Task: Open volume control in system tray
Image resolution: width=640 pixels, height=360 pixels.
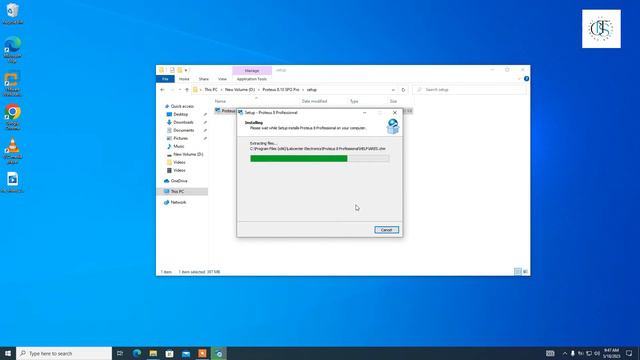Action: click(x=597, y=353)
